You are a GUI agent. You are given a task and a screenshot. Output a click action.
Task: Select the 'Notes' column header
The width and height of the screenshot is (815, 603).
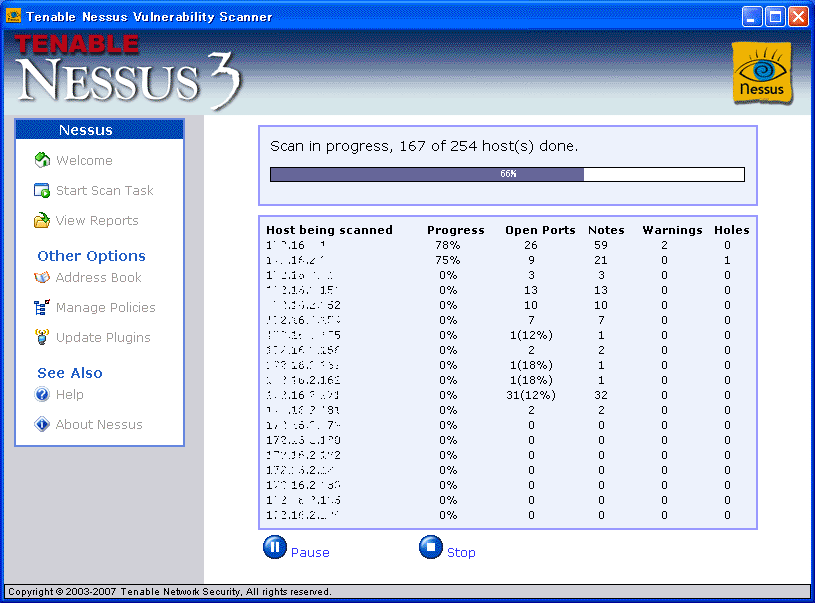(x=606, y=230)
